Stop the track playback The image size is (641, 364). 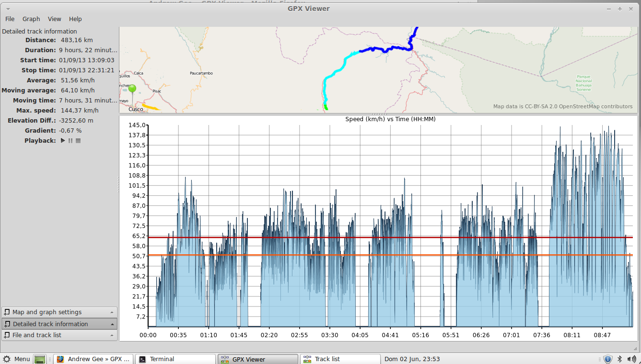click(x=78, y=141)
